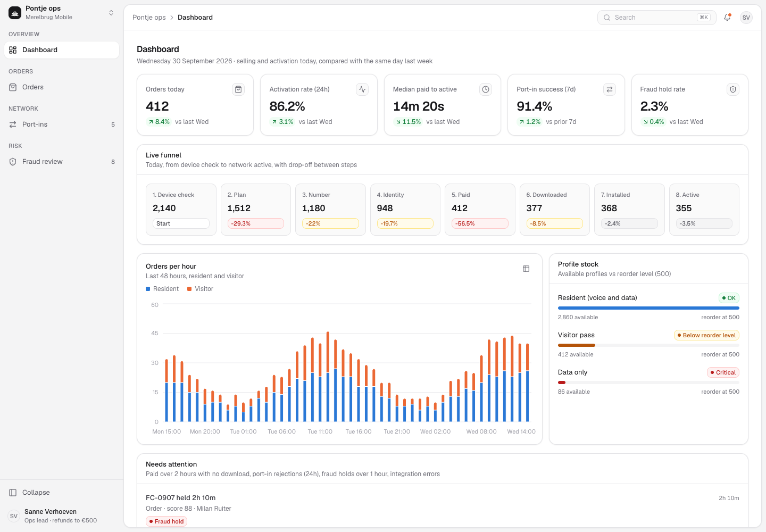Viewport: 766px width, 532px height.
Task: Select the 1. Device check funnel step
Action: (x=181, y=210)
